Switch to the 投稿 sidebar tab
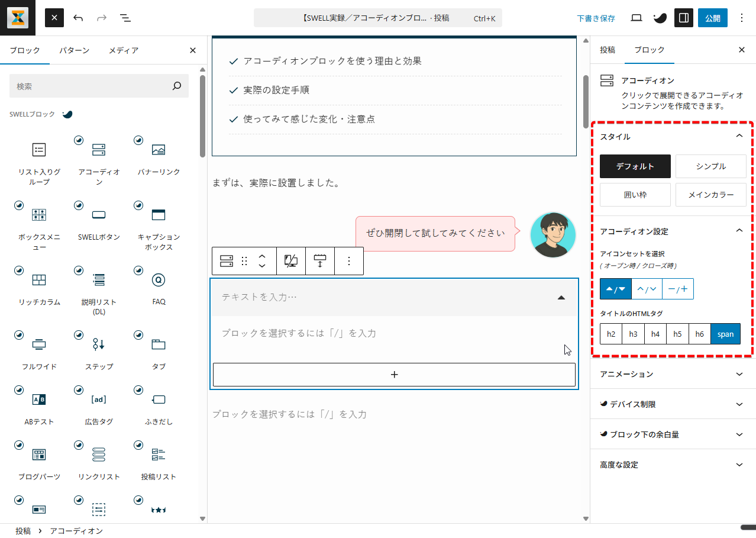The image size is (756, 538). pyautogui.click(x=608, y=50)
